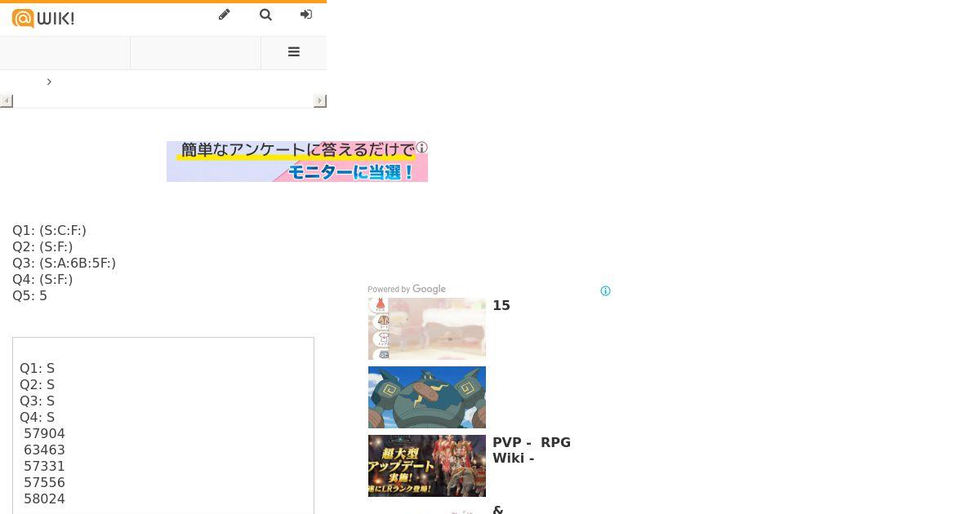Click the boxed line Q2: S
This screenshot has height=514, width=980.
38,384
